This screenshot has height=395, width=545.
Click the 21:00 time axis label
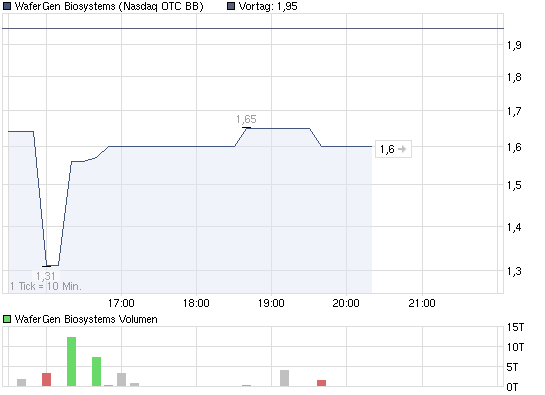tap(422, 303)
